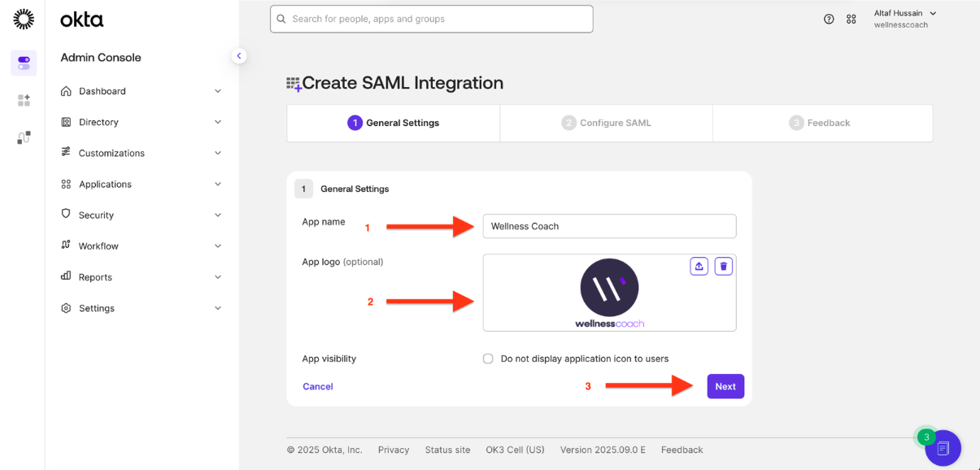
Task: Click the Security shield icon
Action: pos(66,214)
